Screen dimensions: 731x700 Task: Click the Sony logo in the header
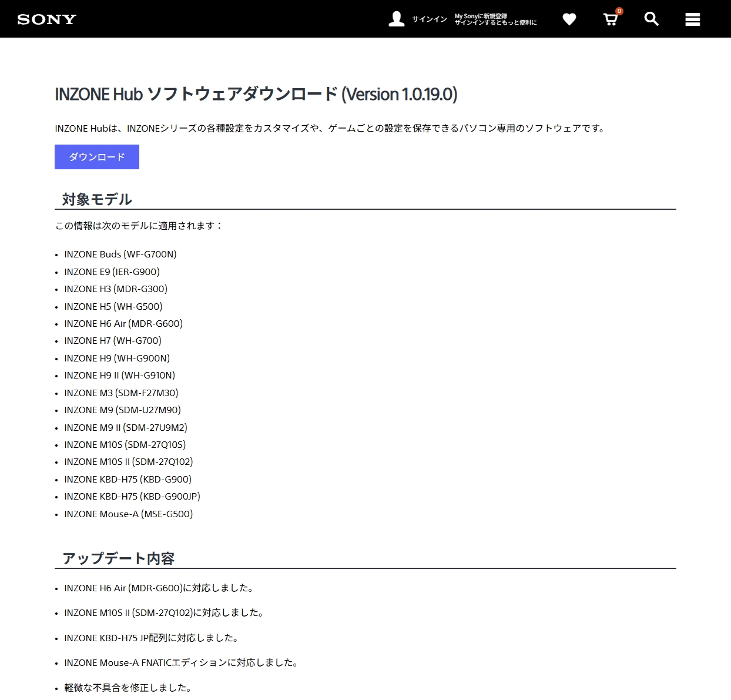coord(47,19)
